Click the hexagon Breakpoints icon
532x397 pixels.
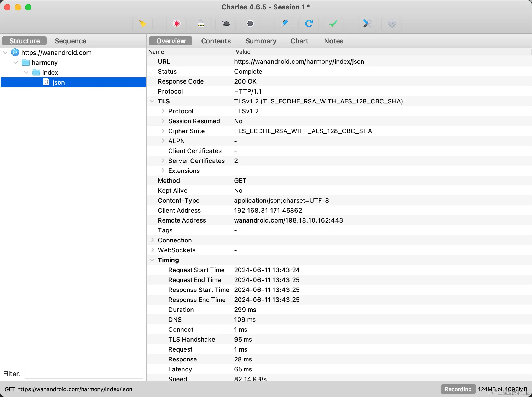250,24
